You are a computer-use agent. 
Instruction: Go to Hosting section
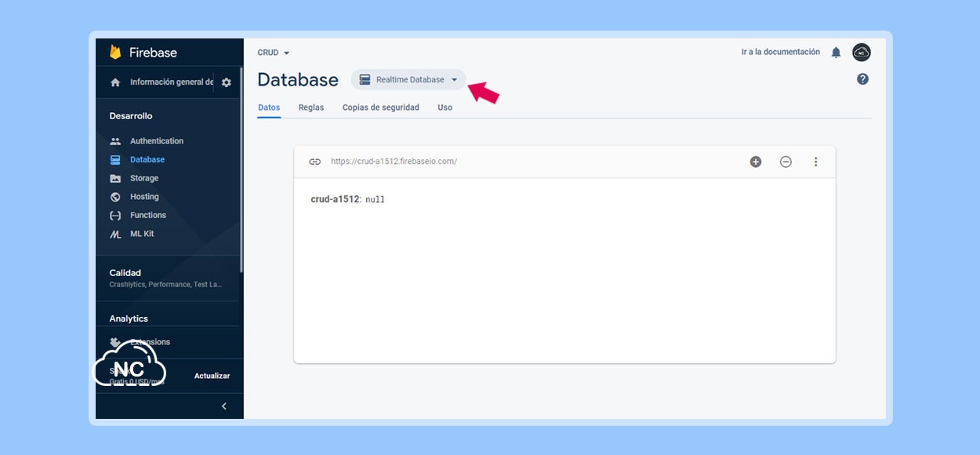(x=144, y=197)
